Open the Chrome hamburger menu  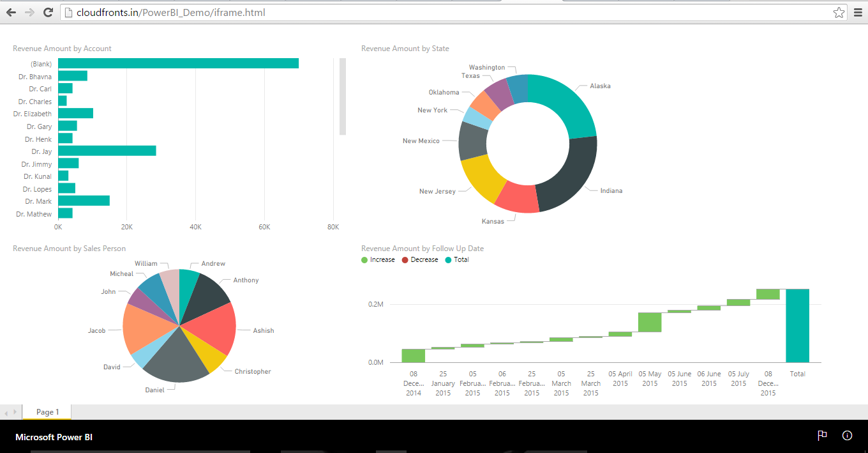pyautogui.click(x=858, y=12)
